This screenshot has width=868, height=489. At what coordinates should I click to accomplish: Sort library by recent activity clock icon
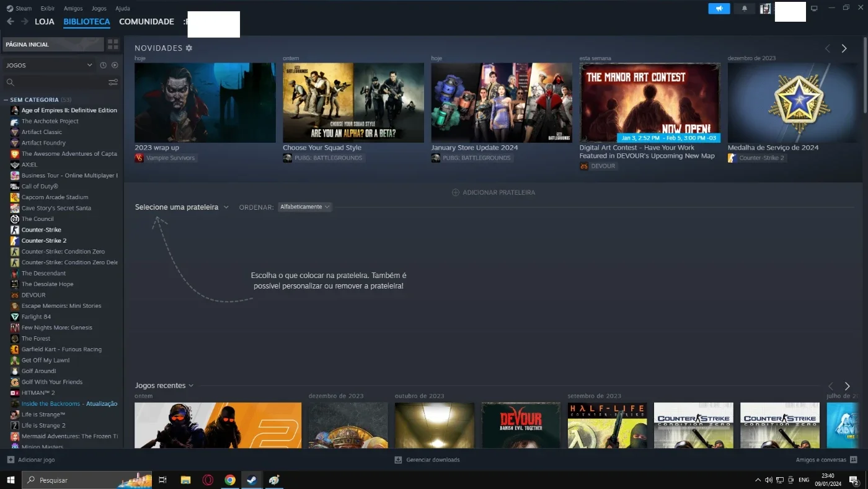103,65
